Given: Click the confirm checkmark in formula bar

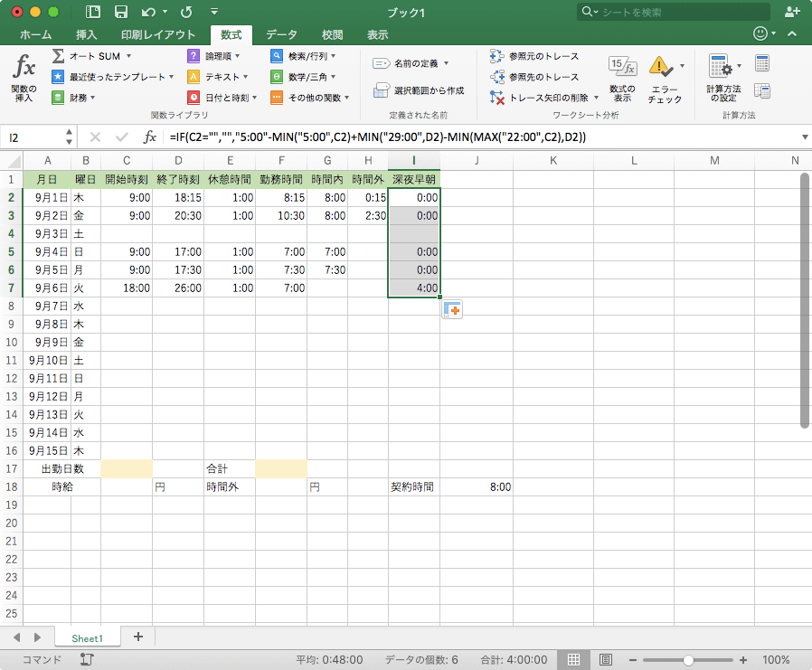Looking at the screenshot, I should pyautogui.click(x=122, y=137).
